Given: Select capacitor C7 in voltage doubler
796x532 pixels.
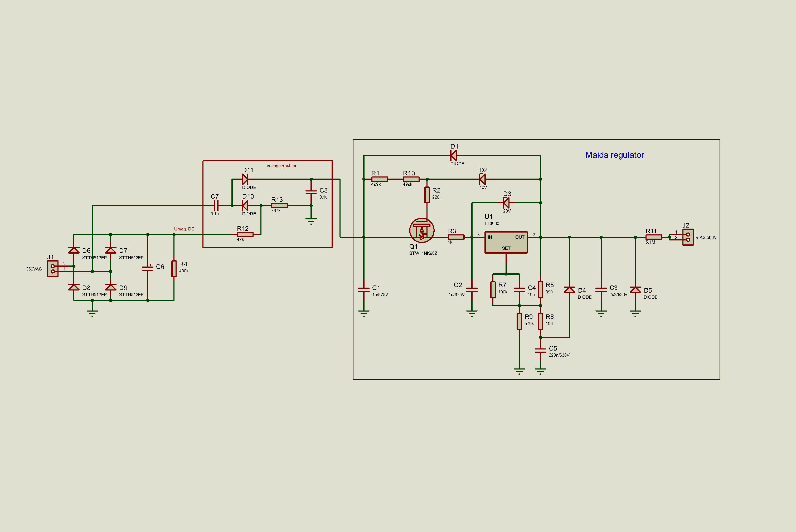Looking at the screenshot, I should [x=216, y=206].
